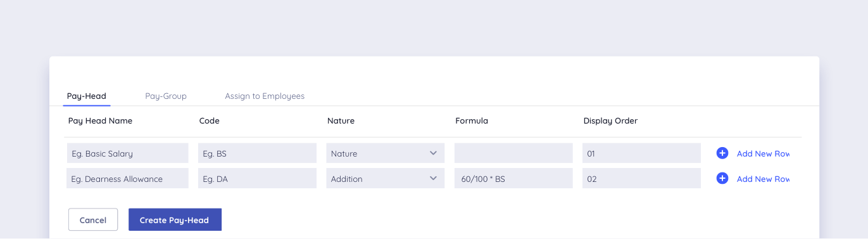
Task: Click the Create Pay-Head button
Action: tap(175, 220)
